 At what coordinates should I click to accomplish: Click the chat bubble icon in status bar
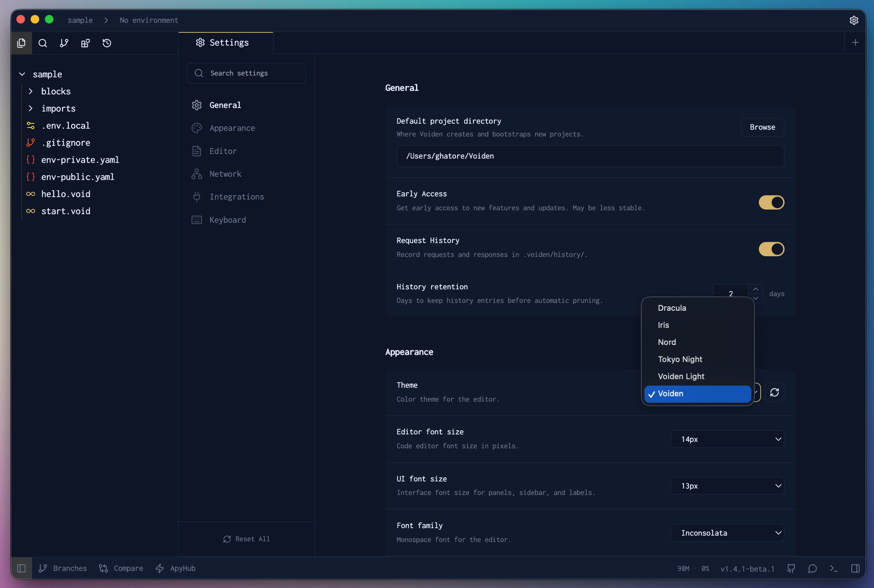coord(812,568)
